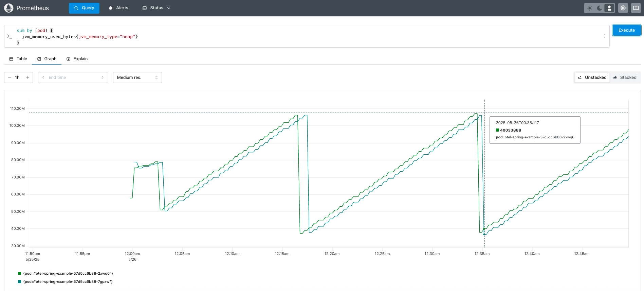Click the Prometheus flame logo
The width and height of the screenshot is (644, 291).
click(8, 8)
